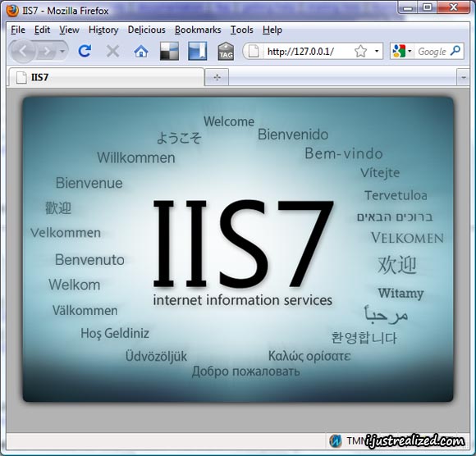The image size is (476, 456).
Task: Open the Bookmarks menu
Action: click(x=198, y=30)
